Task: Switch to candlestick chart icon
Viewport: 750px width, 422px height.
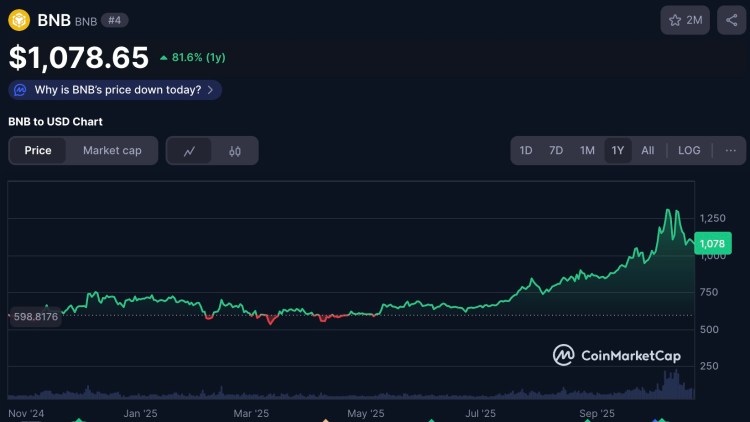Action: [235, 151]
